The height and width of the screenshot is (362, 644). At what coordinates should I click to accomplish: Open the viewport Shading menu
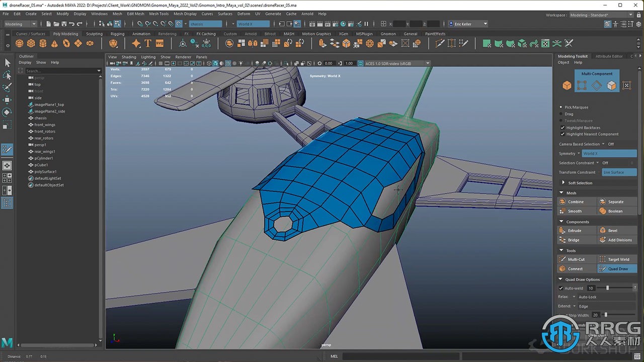click(x=129, y=57)
